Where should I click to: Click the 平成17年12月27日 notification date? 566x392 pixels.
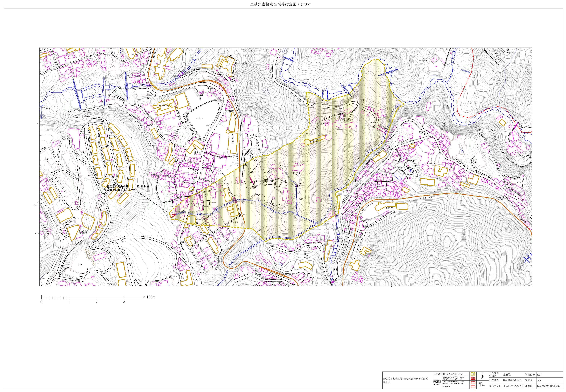(513, 386)
